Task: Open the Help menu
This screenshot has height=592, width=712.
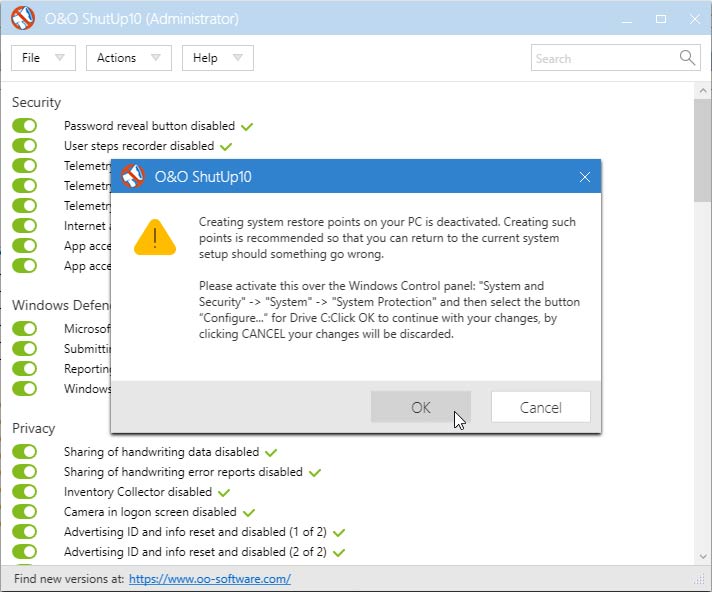Action: click(x=218, y=58)
